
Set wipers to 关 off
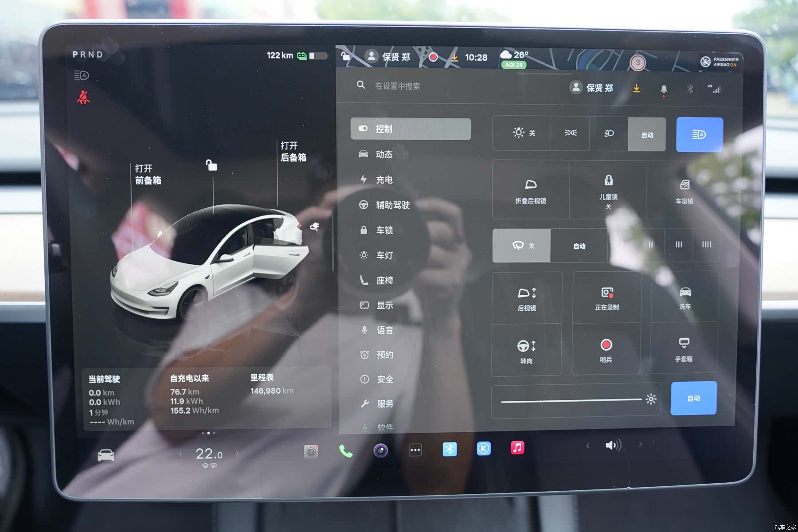[x=522, y=246]
